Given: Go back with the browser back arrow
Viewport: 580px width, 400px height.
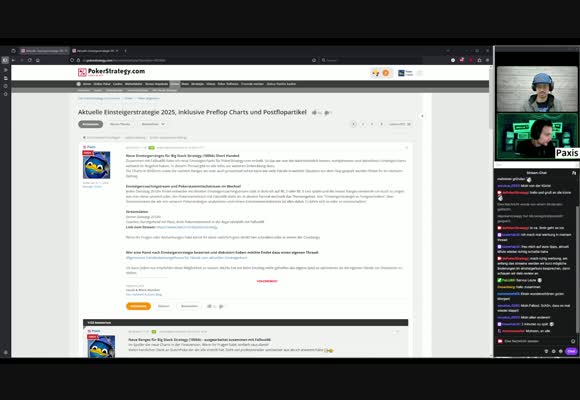Looking at the screenshot, I should 13,60.
